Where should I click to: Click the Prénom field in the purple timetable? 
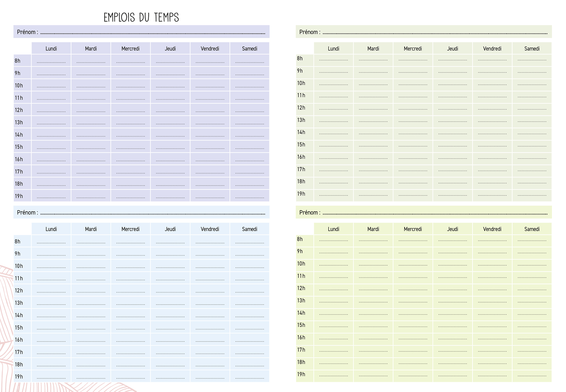pos(153,32)
